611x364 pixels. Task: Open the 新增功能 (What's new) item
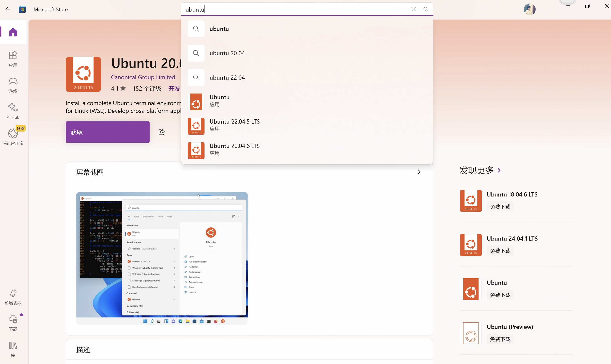(x=13, y=297)
